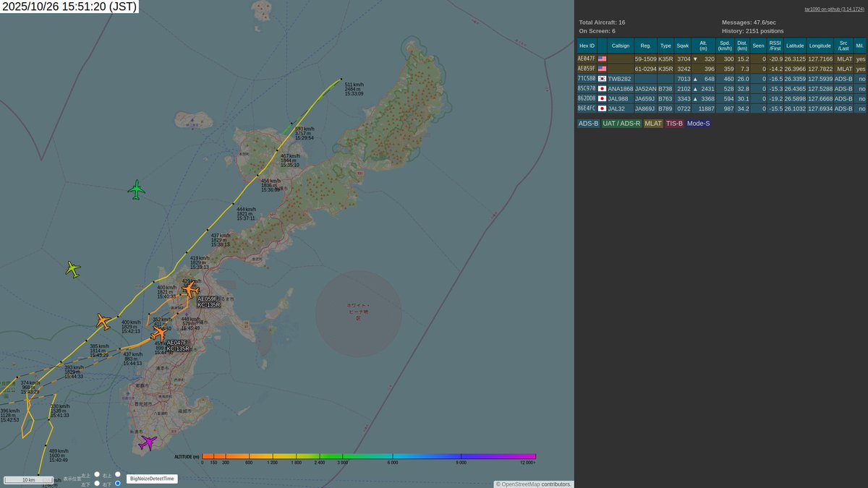Click the Mode-S legend label
Screen dimensions: 868x488
click(x=698, y=124)
